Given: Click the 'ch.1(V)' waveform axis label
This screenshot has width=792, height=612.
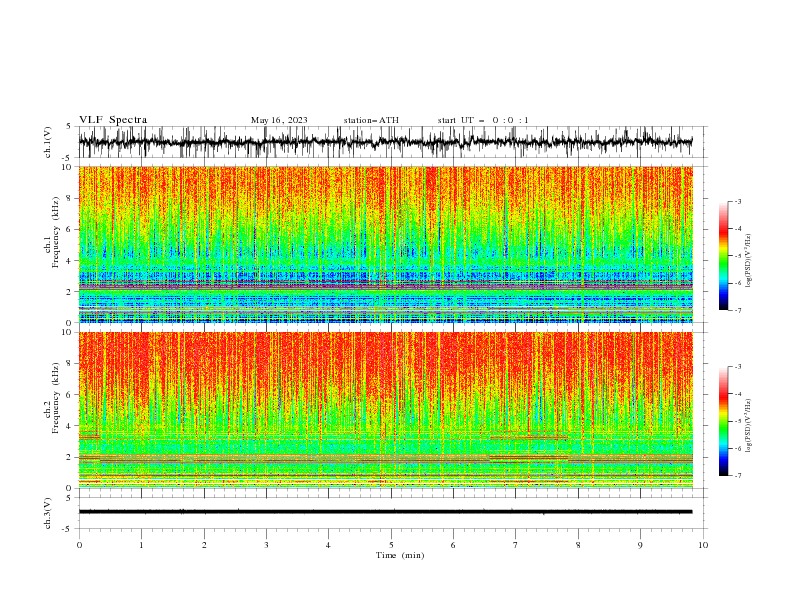Looking at the screenshot, I should tap(48, 142).
